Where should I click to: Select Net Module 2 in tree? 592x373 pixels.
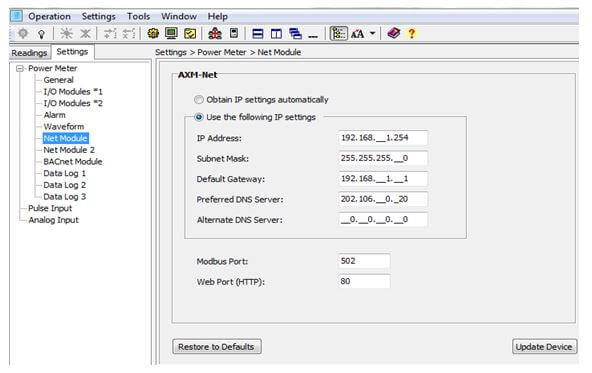(69, 150)
